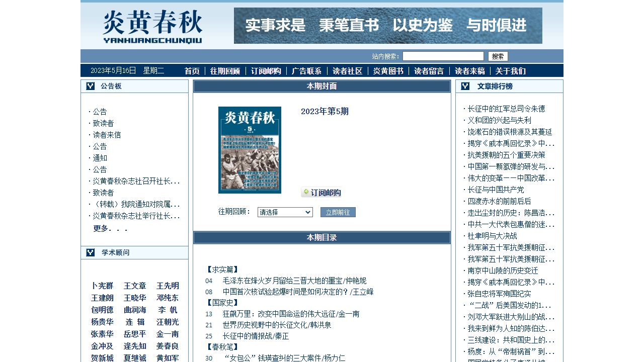
Task: Open ranked article 我来到鲜为人知的陈伯达...
Action: (x=511, y=328)
